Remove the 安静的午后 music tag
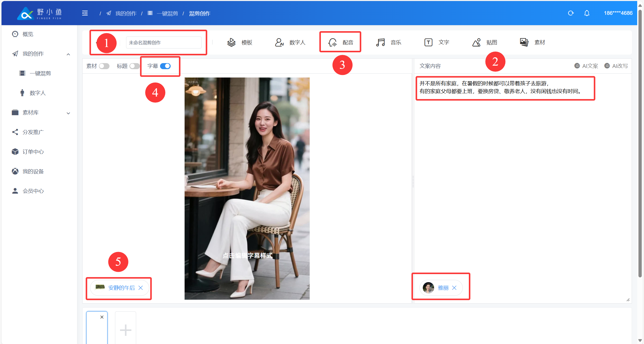 (141, 288)
